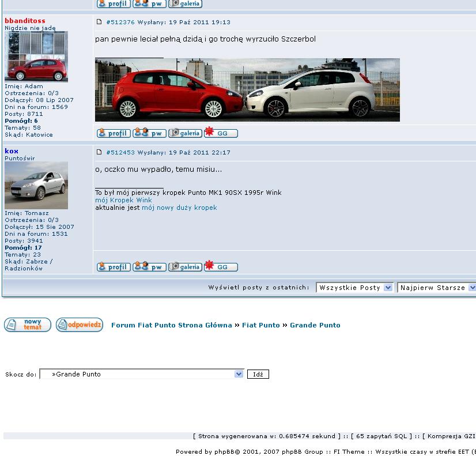Click the 'nowy temat' button

[28, 325]
